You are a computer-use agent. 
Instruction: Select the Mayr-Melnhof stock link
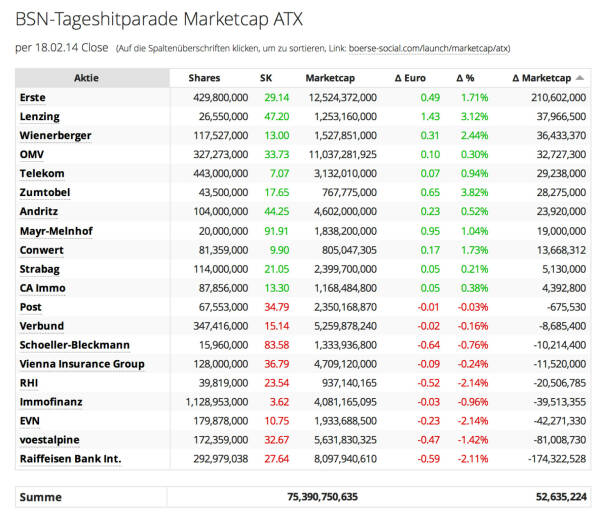click(x=55, y=231)
